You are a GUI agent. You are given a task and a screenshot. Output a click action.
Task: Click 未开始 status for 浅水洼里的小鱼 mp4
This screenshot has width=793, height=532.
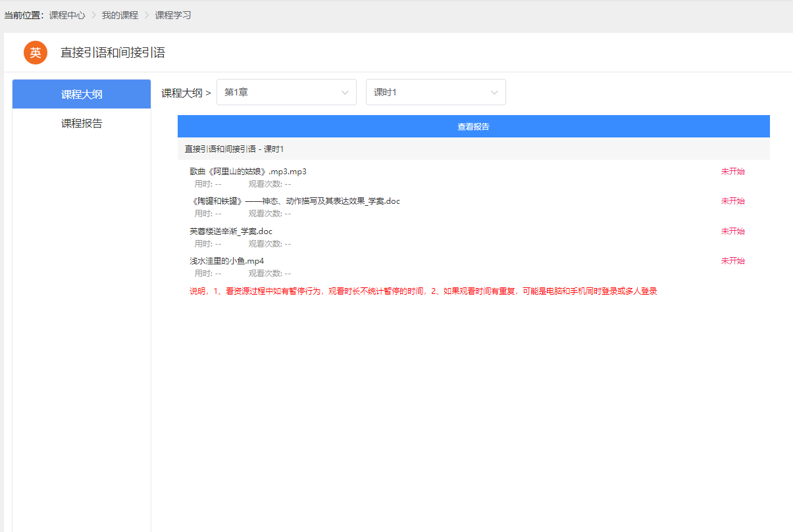(x=732, y=261)
